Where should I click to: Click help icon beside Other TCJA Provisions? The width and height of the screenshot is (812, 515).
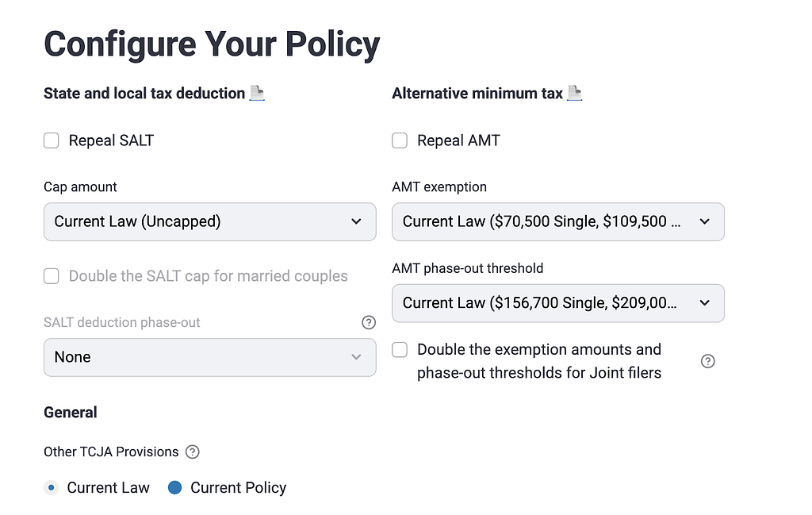(192, 452)
